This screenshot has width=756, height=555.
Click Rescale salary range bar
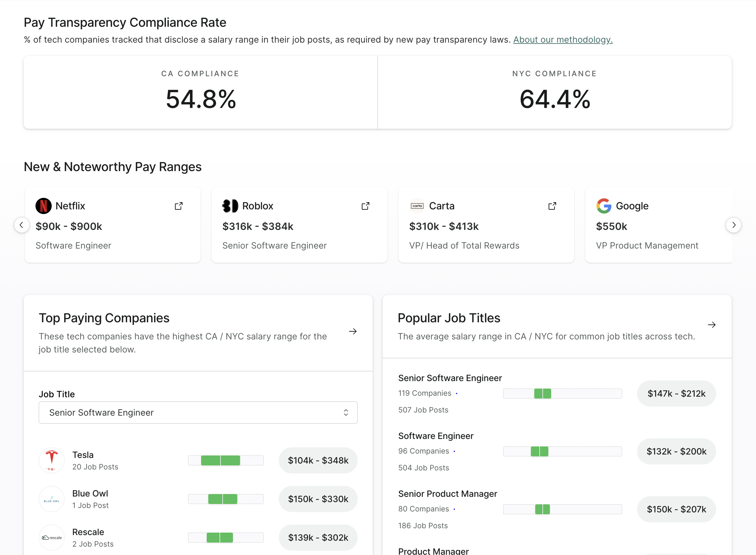[x=226, y=538]
